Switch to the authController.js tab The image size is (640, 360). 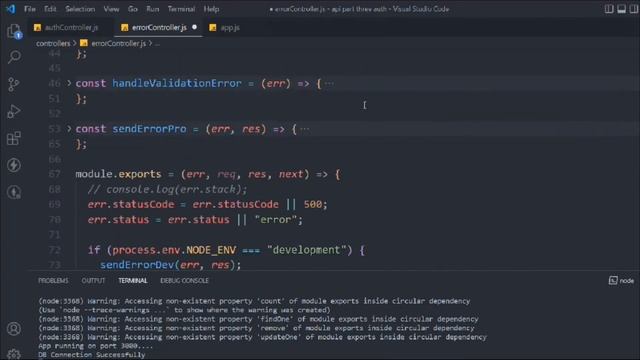pyautogui.click(x=71, y=27)
